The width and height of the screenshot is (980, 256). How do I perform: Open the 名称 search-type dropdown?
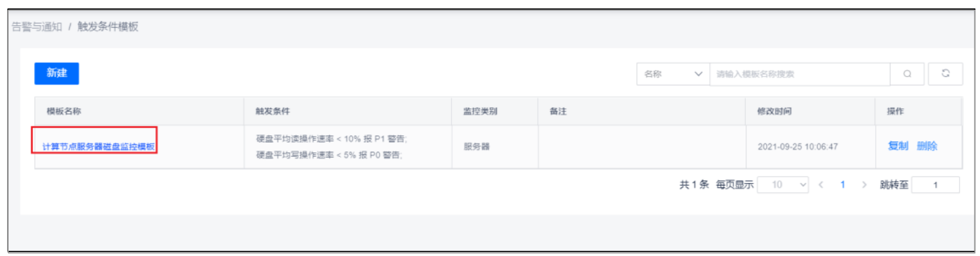click(673, 74)
